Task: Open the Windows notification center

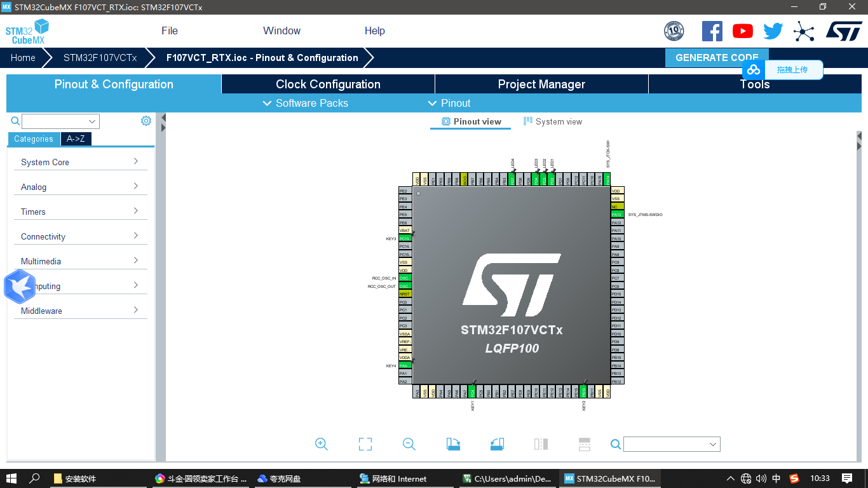Action: point(847,478)
